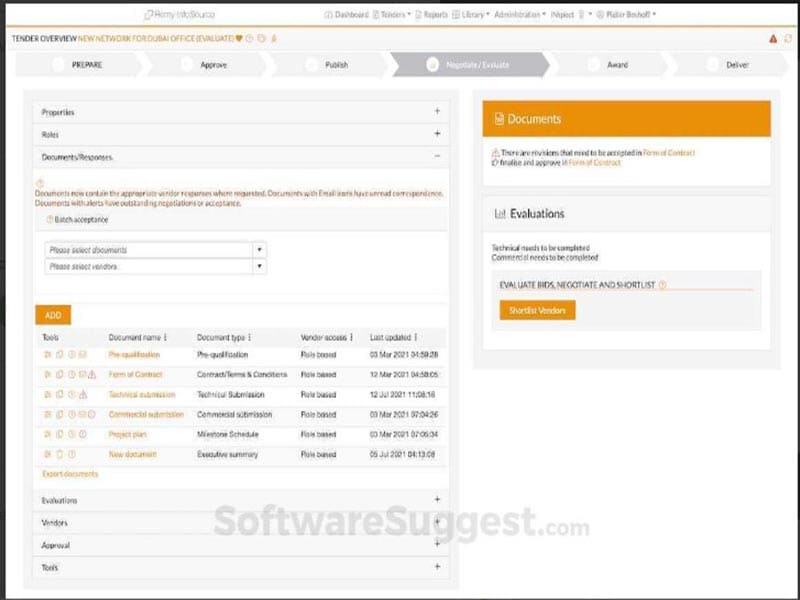The image size is (800, 600).
Task: Go to the Award workflow step
Action: tap(617, 65)
